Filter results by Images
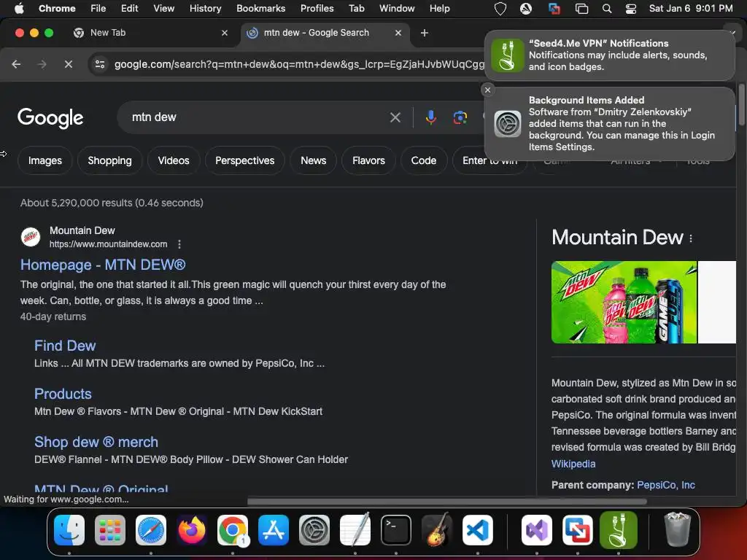The width and height of the screenshot is (747, 560). [x=44, y=161]
